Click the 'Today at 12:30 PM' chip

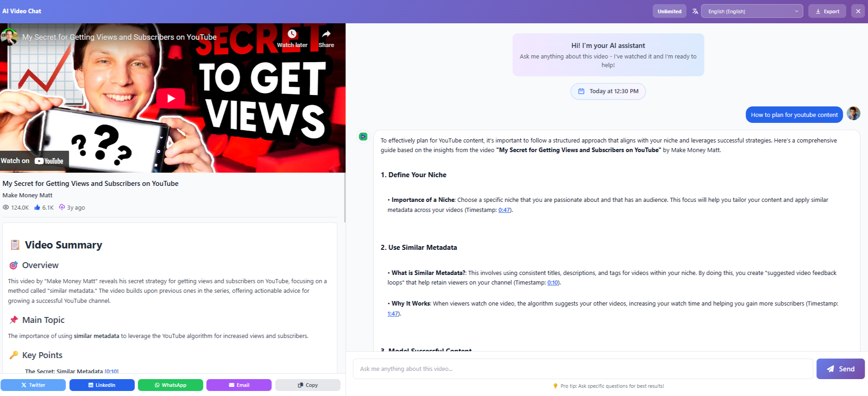pos(608,91)
